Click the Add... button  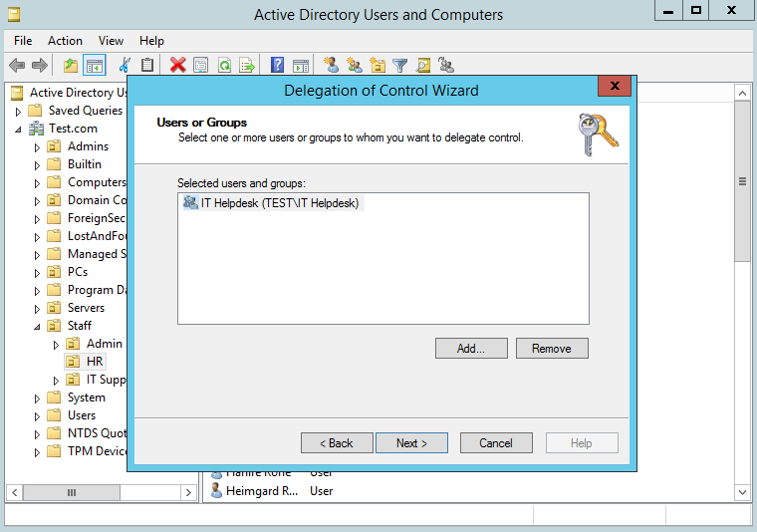(x=471, y=348)
